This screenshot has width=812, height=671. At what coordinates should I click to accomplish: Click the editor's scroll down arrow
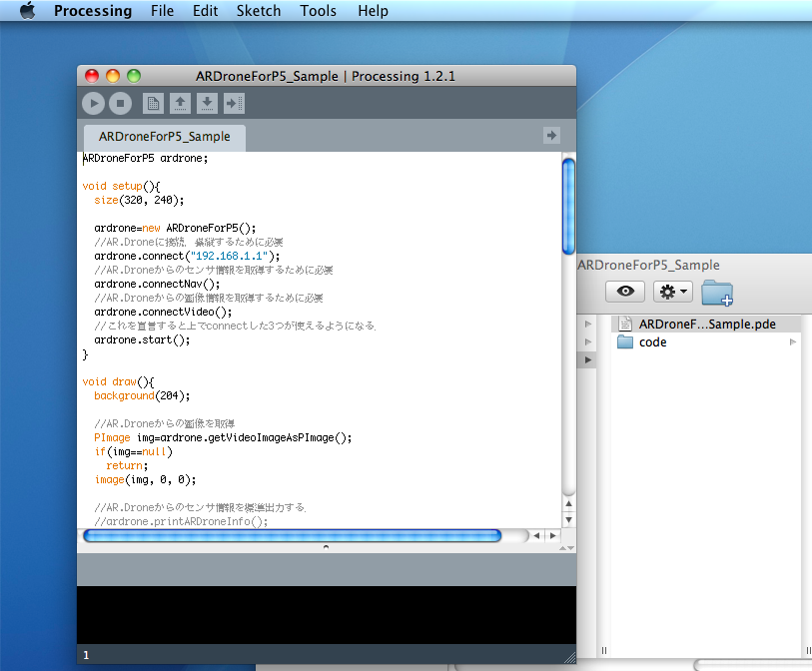click(x=568, y=520)
